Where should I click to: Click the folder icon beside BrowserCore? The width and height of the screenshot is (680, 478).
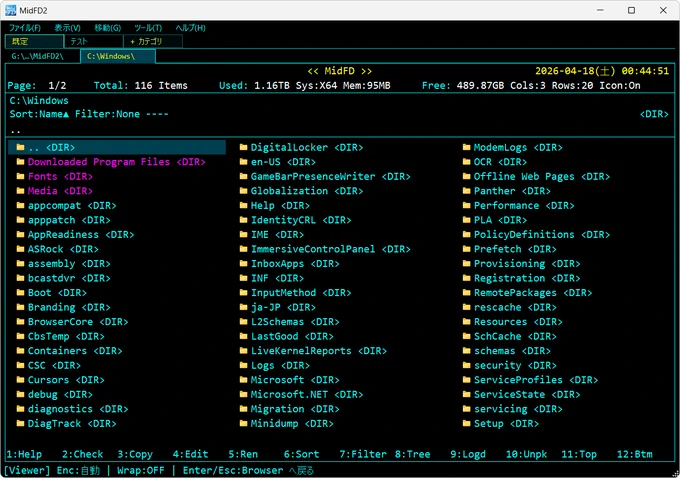click(x=20, y=321)
